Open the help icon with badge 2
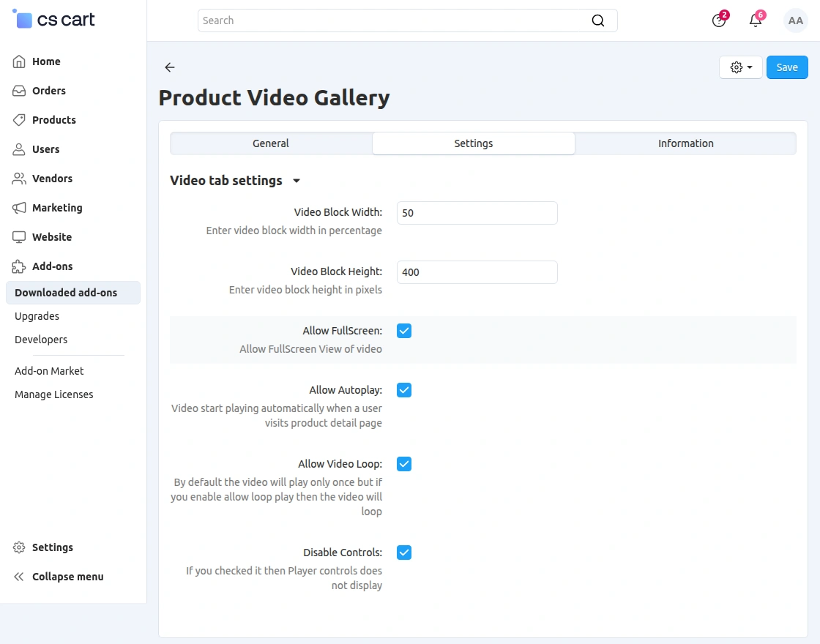Viewport: 820px width, 644px height. point(719,20)
